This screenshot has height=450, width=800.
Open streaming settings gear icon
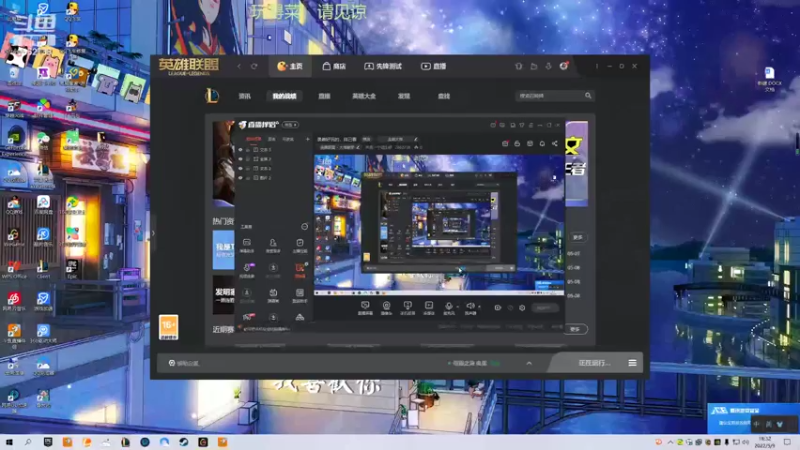(522, 308)
